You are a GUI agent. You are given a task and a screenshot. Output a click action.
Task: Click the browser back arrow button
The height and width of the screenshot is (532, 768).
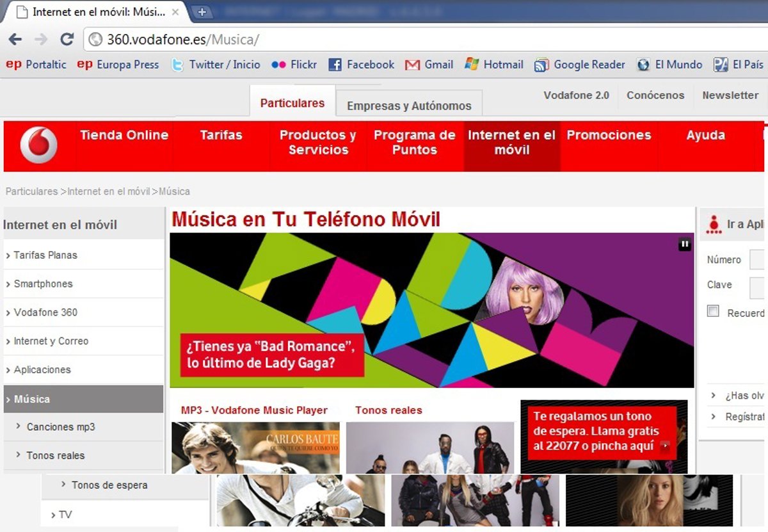[15, 40]
